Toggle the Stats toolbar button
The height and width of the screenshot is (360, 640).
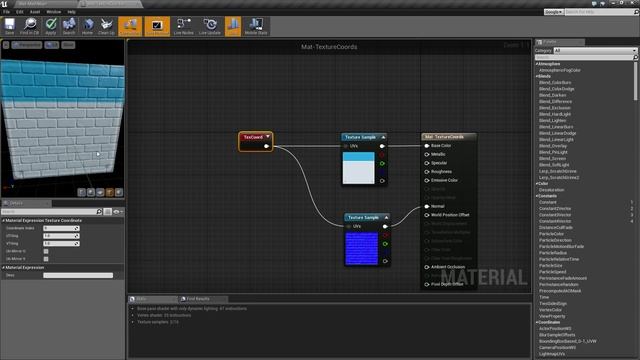coord(233,26)
